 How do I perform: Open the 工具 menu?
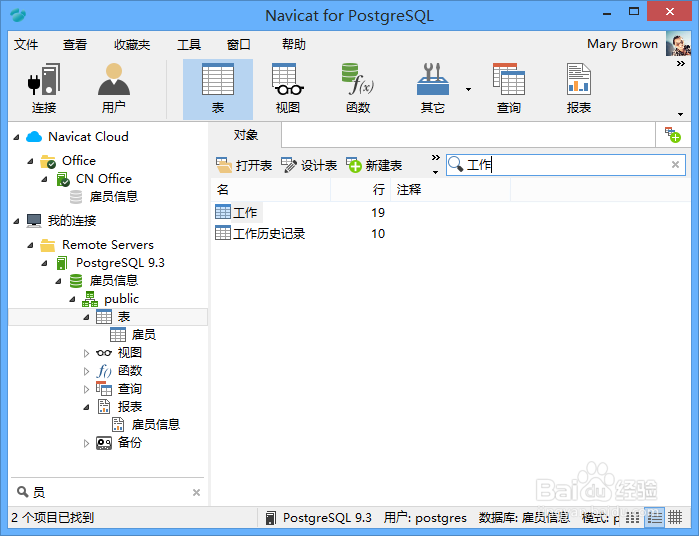(x=189, y=45)
